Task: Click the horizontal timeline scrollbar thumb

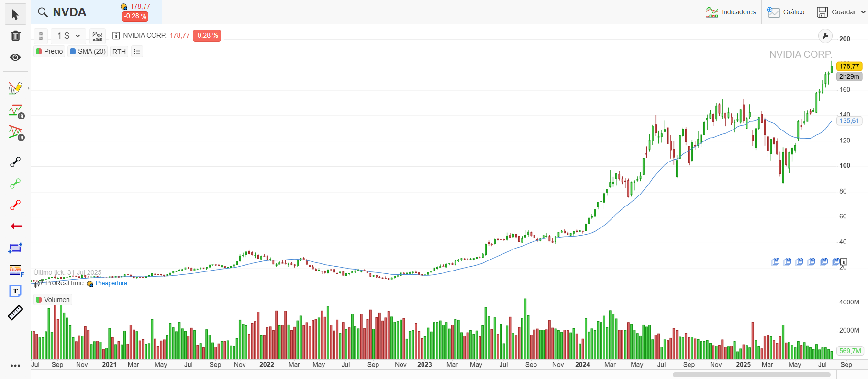Action: coord(752,375)
